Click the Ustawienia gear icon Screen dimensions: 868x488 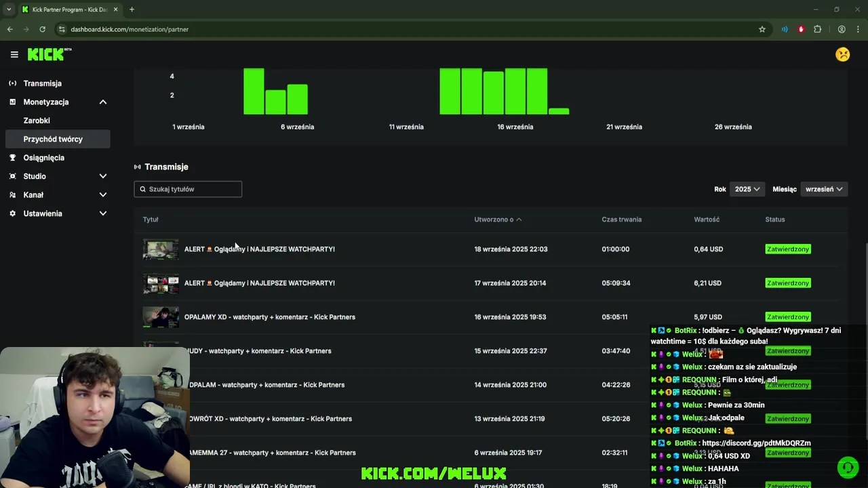click(x=13, y=213)
